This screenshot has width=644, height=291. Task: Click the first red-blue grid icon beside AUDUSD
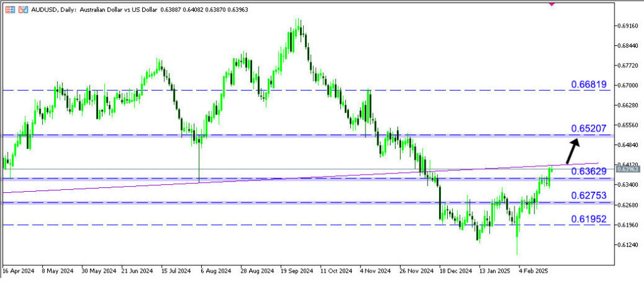click(9, 11)
